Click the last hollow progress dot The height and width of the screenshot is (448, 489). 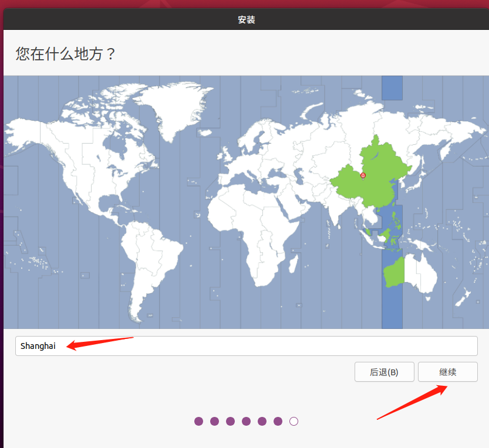click(294, 421)
